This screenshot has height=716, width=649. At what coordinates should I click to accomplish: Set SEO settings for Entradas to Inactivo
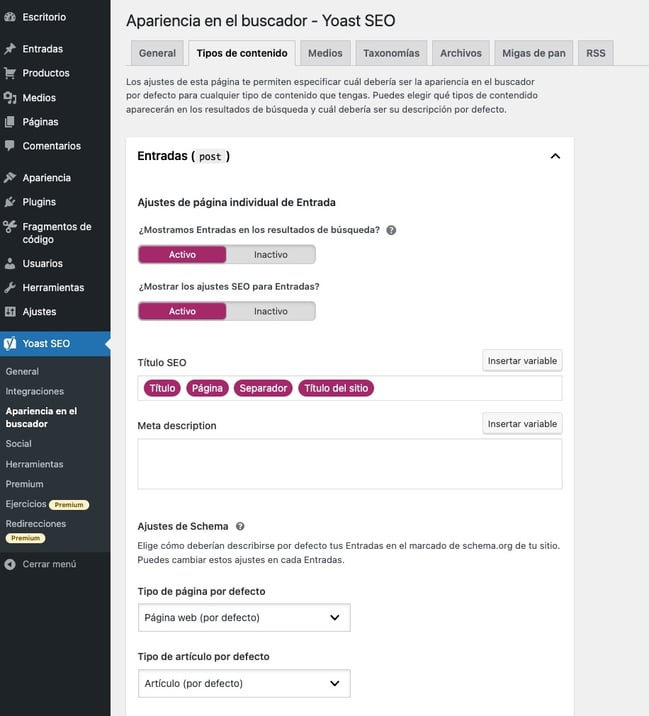270,311
